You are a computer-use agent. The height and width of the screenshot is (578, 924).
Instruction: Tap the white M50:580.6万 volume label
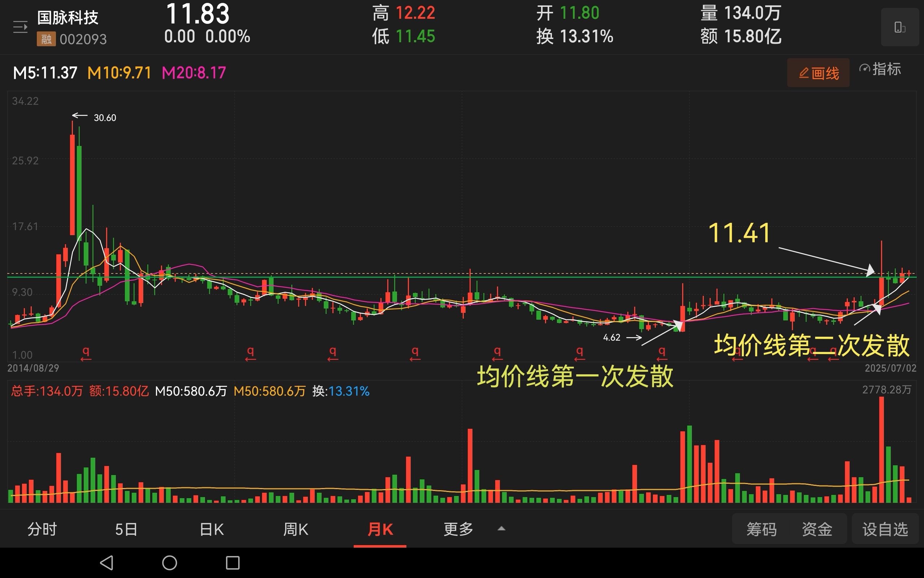191,391
